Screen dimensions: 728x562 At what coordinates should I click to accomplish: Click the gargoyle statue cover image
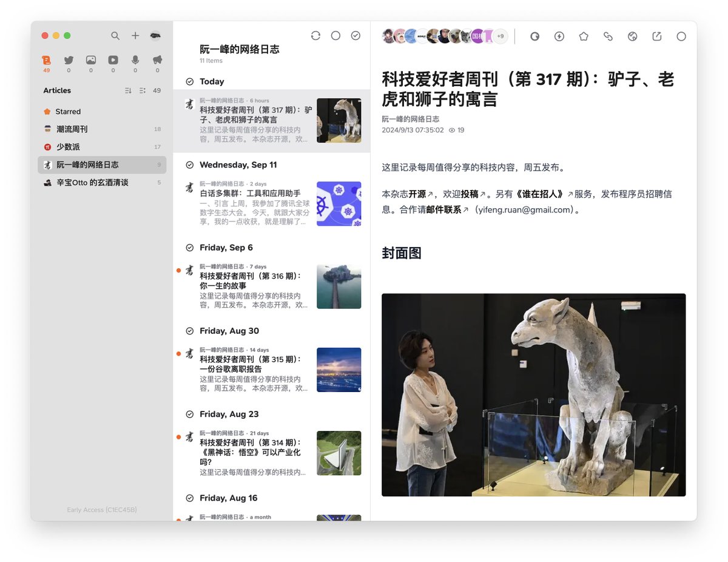click(534, 394)
